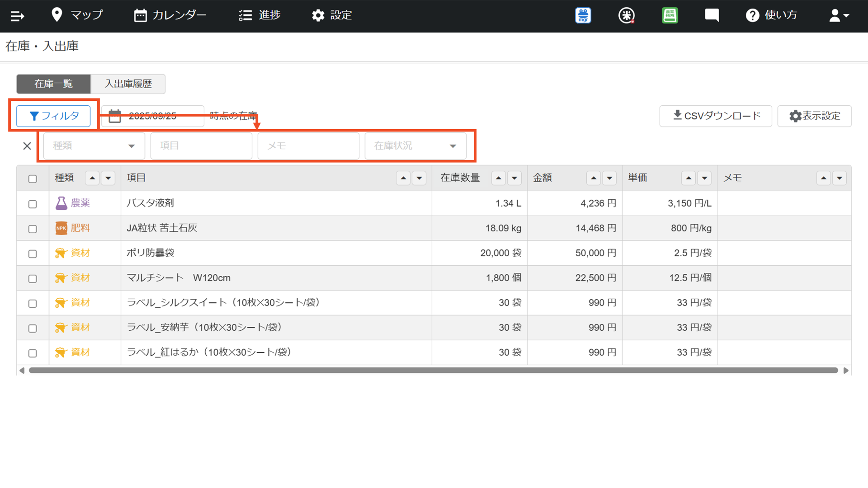Screen dimensions: 868x488
Task: Focus the メモ filter input field
Action: (x=308, y=146)
